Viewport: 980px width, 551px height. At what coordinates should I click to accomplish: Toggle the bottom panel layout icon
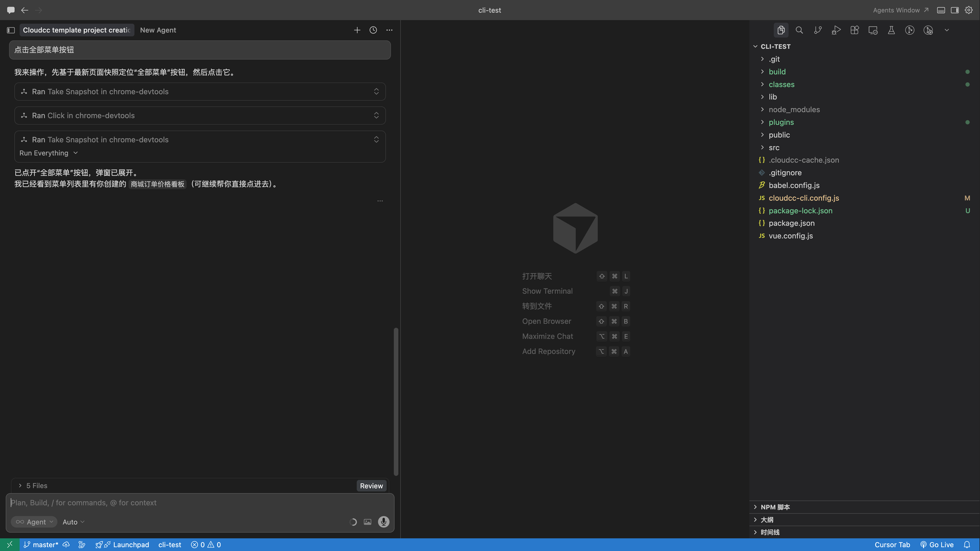[x=941, y=10]
